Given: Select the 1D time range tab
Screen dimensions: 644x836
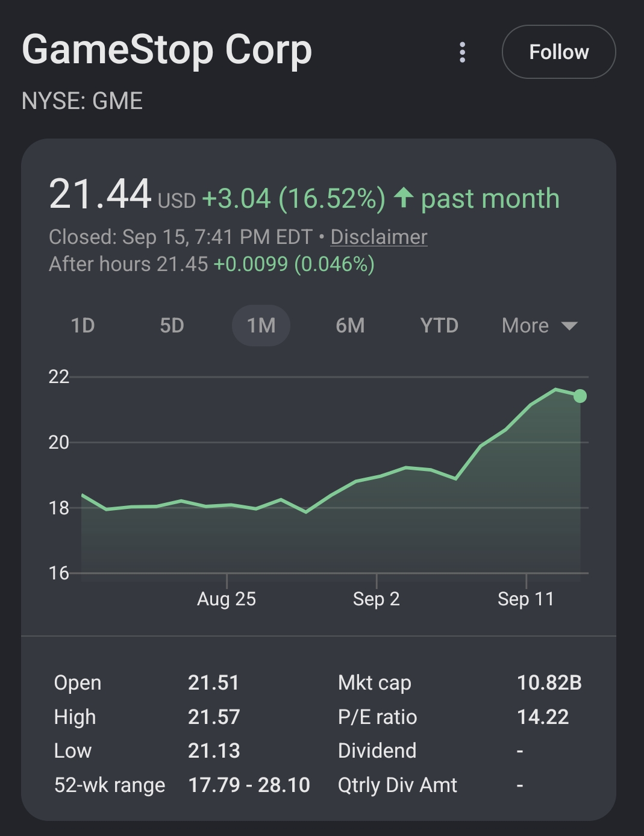Looking at the screenshot, I should click(x=83, y=325).
